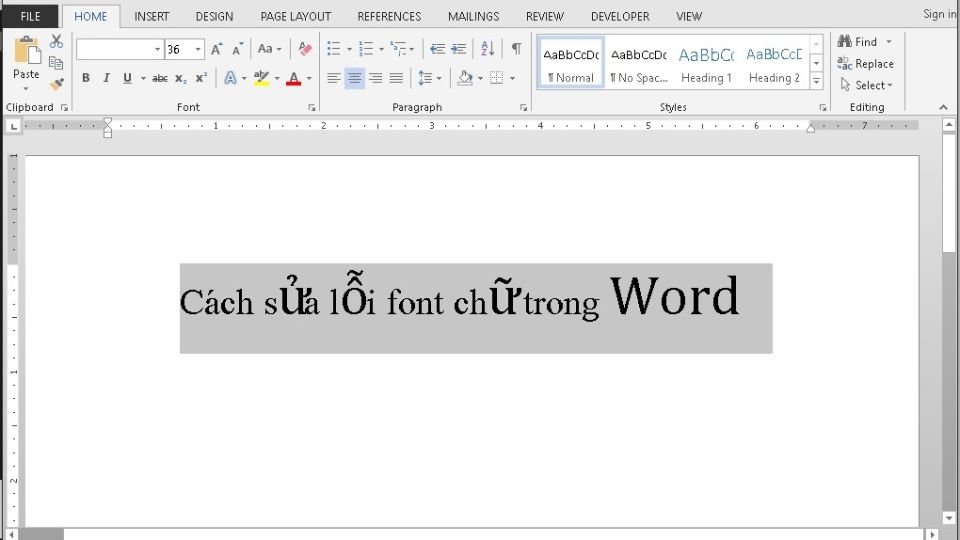Viewport: 960px width, 540px height.
Task: Click the Replace button
Action: pyautogui.click(x=866, y=64)
